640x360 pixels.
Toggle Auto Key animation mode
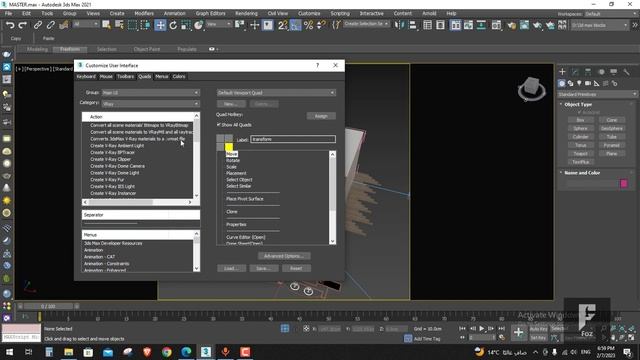pos(538,329)
